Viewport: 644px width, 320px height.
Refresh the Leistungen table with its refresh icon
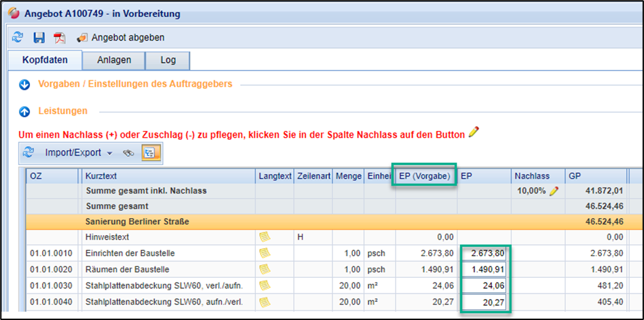tap(29, 153)
